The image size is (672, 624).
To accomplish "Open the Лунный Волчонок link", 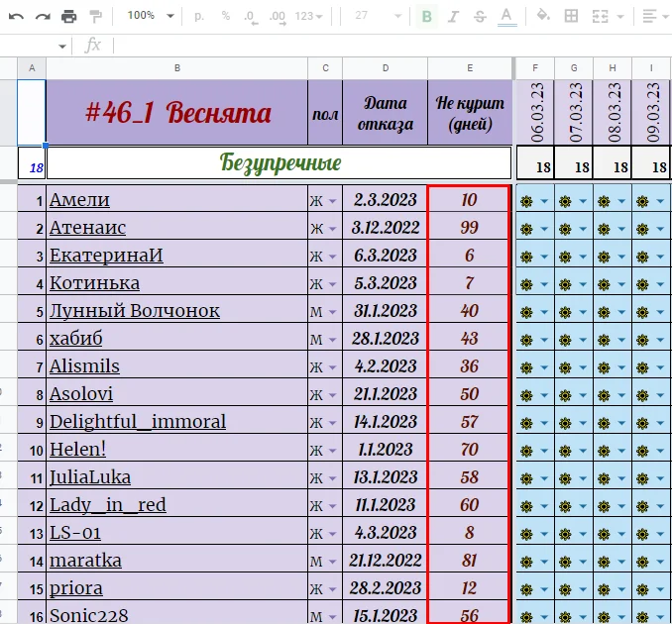I will coord(135,310).
